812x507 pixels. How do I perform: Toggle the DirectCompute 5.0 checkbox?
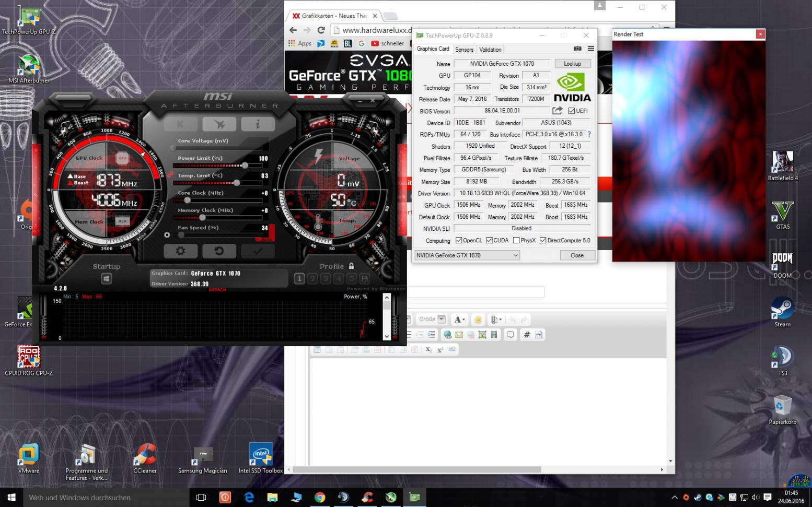(x=543, y=241)
